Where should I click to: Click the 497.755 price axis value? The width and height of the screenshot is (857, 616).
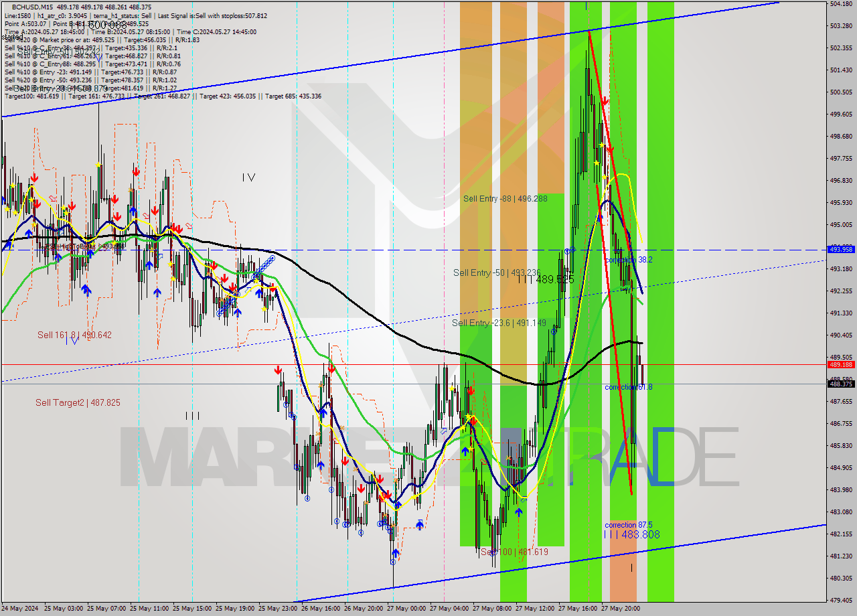click(x=841, y=159)
